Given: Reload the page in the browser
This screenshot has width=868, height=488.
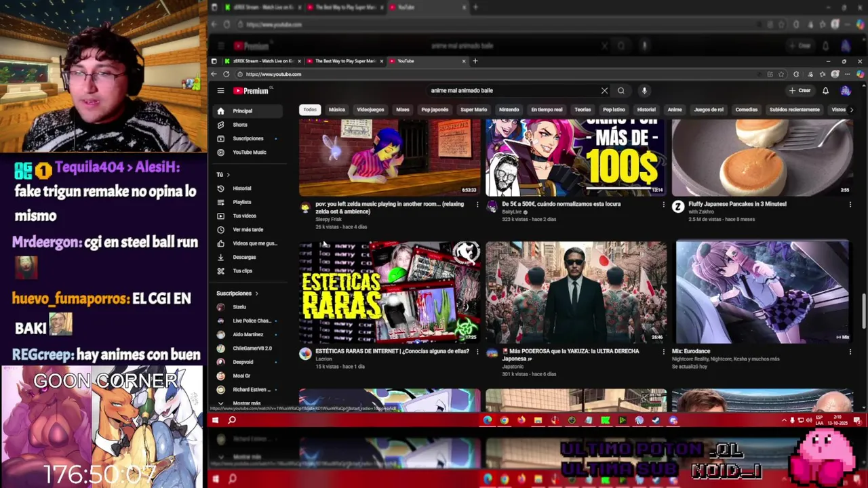Looking at the screenshot, I should click(x=226, y=74).
